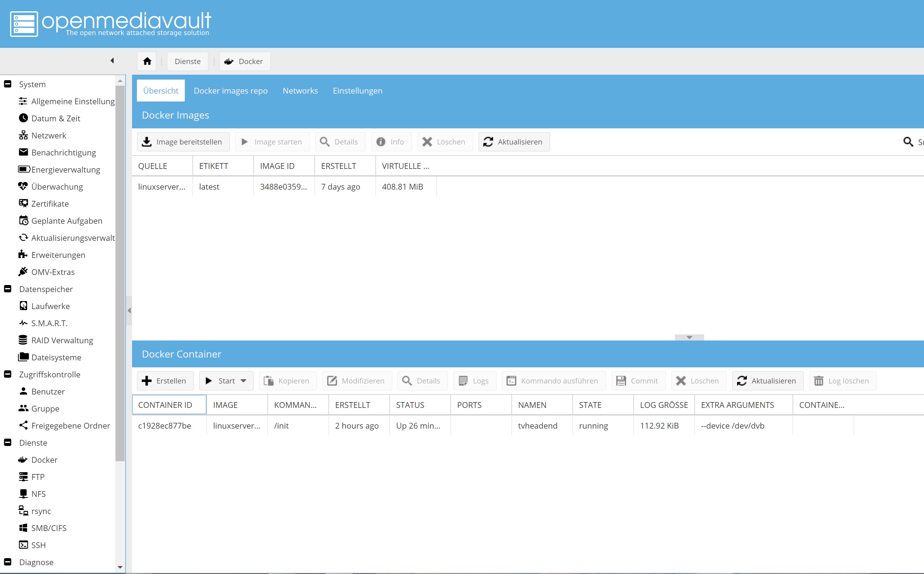
Task: Open Dateisysteme page
Action: point(50,358)
